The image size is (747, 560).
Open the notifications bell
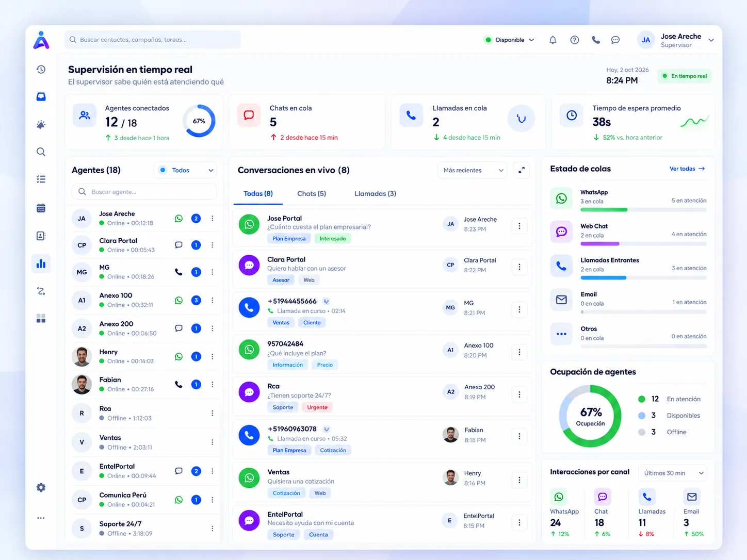[x=553, y=40]
